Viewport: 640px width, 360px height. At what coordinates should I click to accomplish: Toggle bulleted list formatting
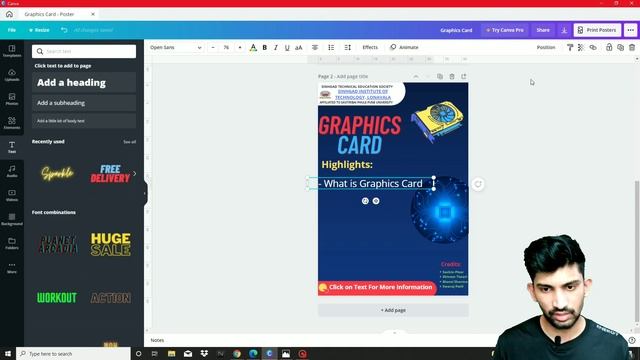point(331,47)
